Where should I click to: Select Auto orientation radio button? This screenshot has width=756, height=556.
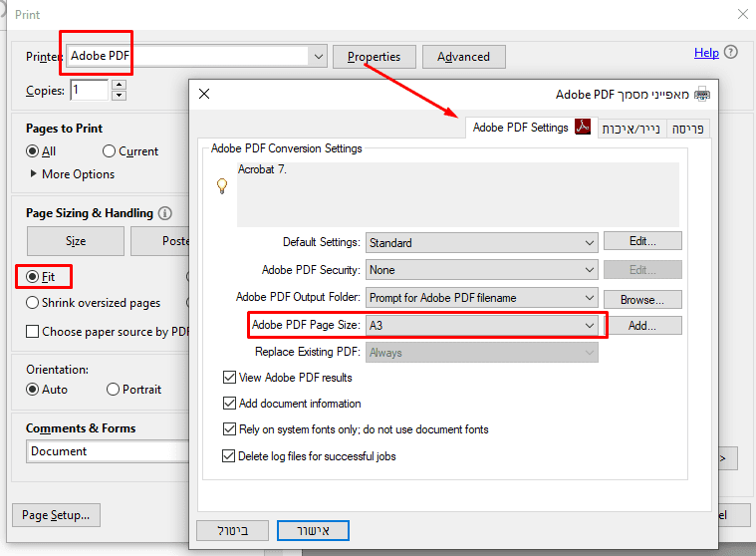pos(32,390)
